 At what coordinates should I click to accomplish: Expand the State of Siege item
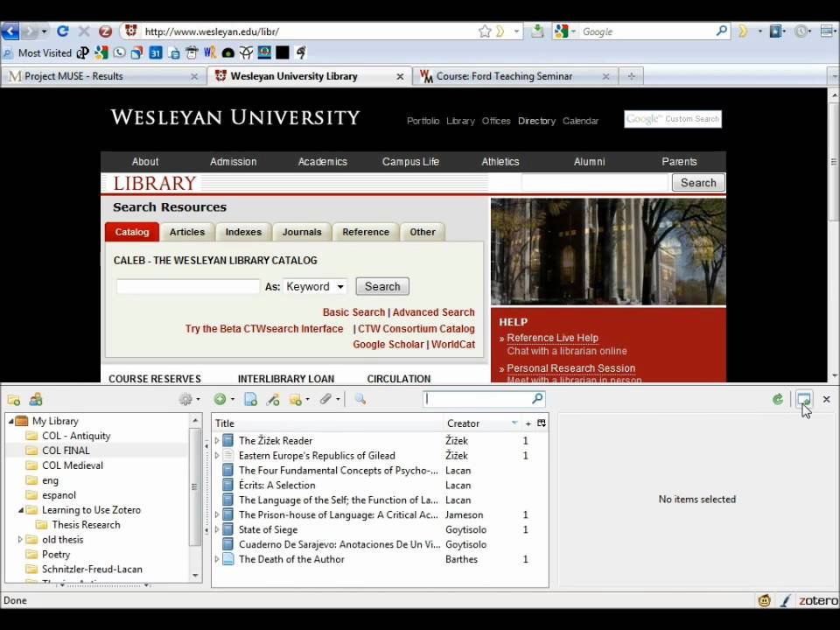[x=217, y=529]
